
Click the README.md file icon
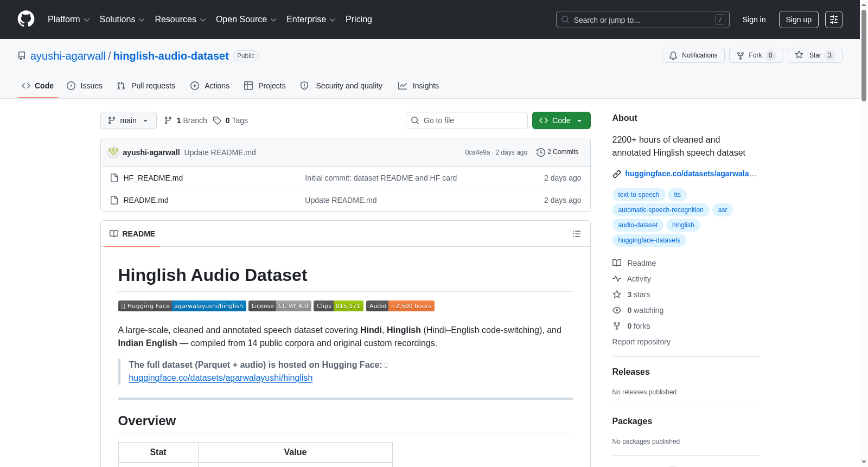click(x=114, y=200)
